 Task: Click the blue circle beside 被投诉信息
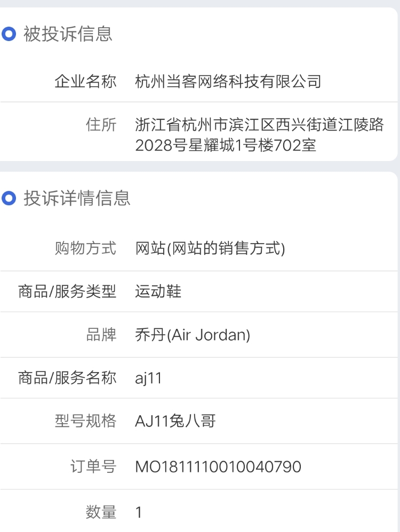(9, 34)
